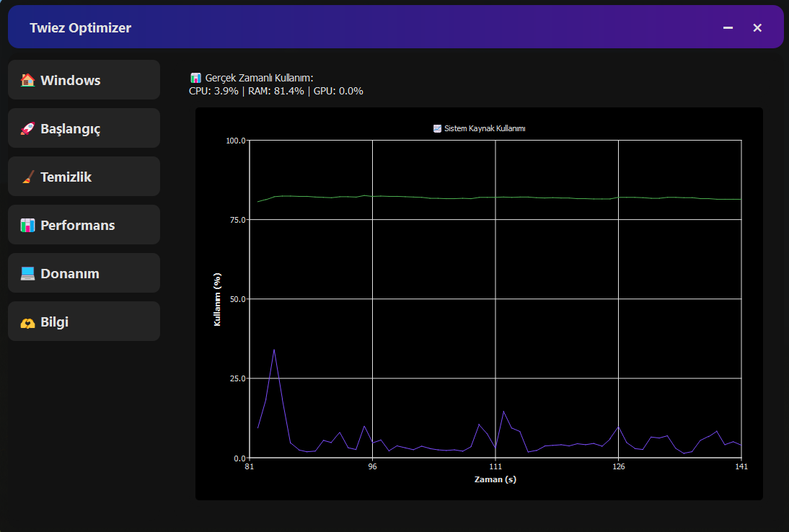Viewport: 789px width, 532px height.
Task: Click the 0.0 y-axis tick label
Action: tap(239, 458)
